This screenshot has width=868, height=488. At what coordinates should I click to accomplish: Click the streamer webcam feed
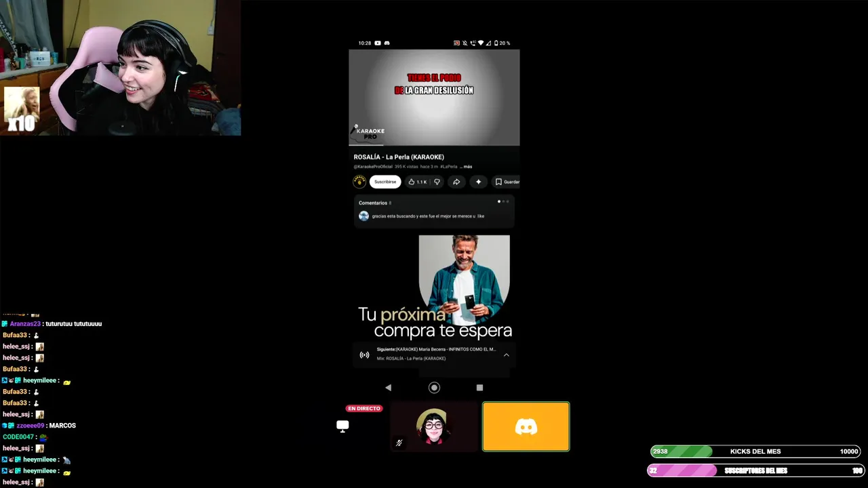121,68
